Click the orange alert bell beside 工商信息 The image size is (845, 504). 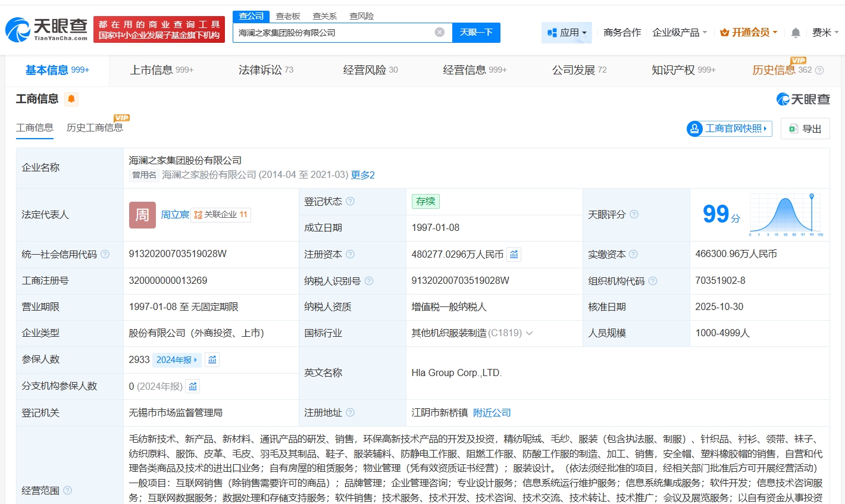pos(71,99)
